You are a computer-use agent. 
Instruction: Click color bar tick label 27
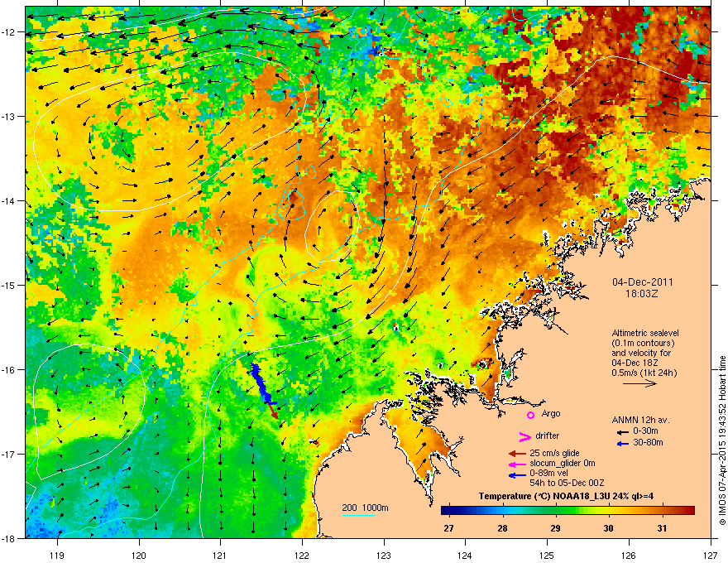(448, 528)
